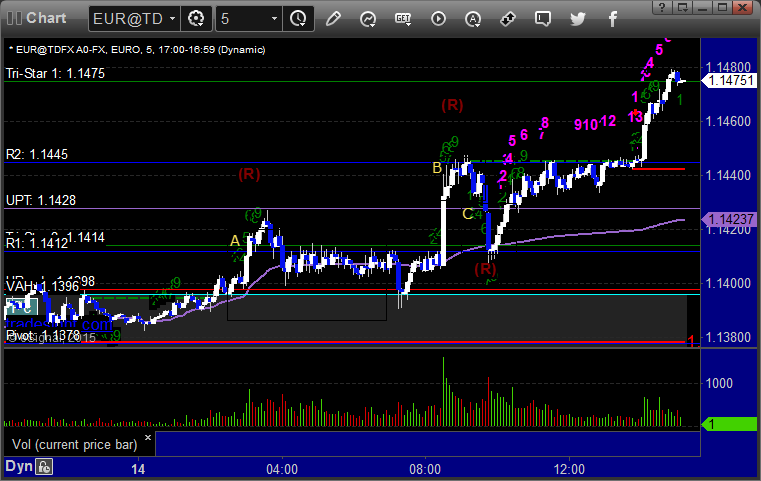Image resolution: width=761 pixels, height=481 pixels.
Task: Pop out the chart window
Action: (x=682, y=7)
